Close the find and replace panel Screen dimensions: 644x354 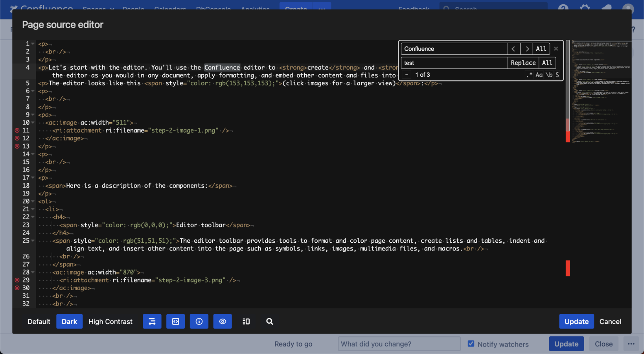coord(556,49)
